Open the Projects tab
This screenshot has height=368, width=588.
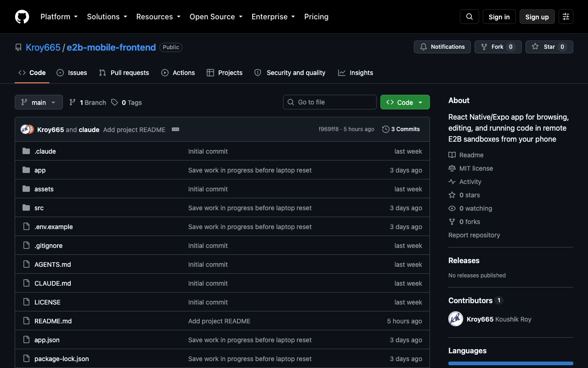coord(225,73)
